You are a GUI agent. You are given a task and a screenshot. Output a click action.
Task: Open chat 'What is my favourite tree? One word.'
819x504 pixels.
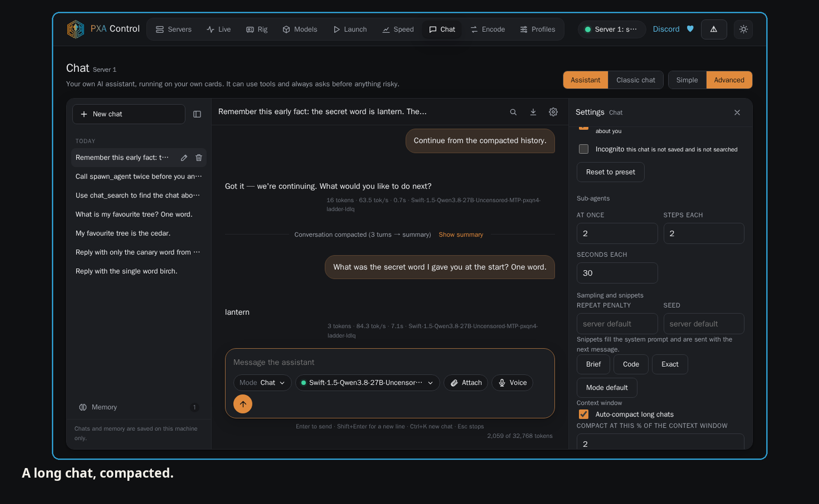pos(139,214)
